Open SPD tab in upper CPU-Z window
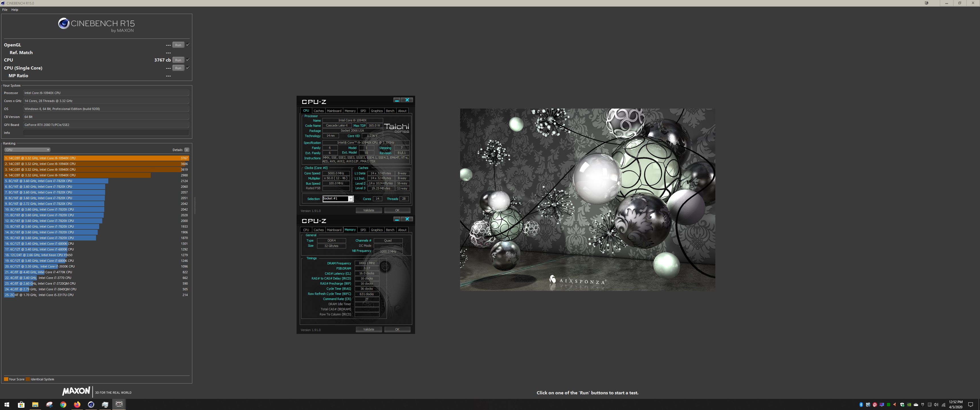Screen dimensions: 980x410 [x=363, y=111]
